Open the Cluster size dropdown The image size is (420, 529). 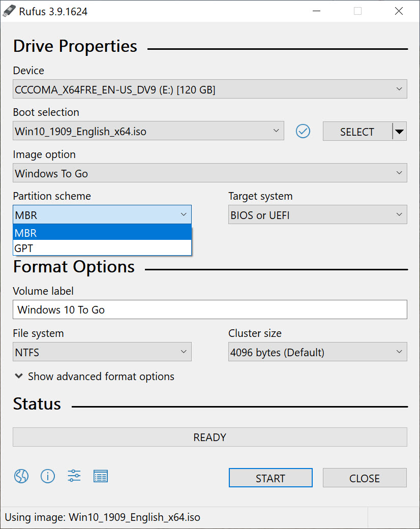pyautogui.click(x=318, y=352)
